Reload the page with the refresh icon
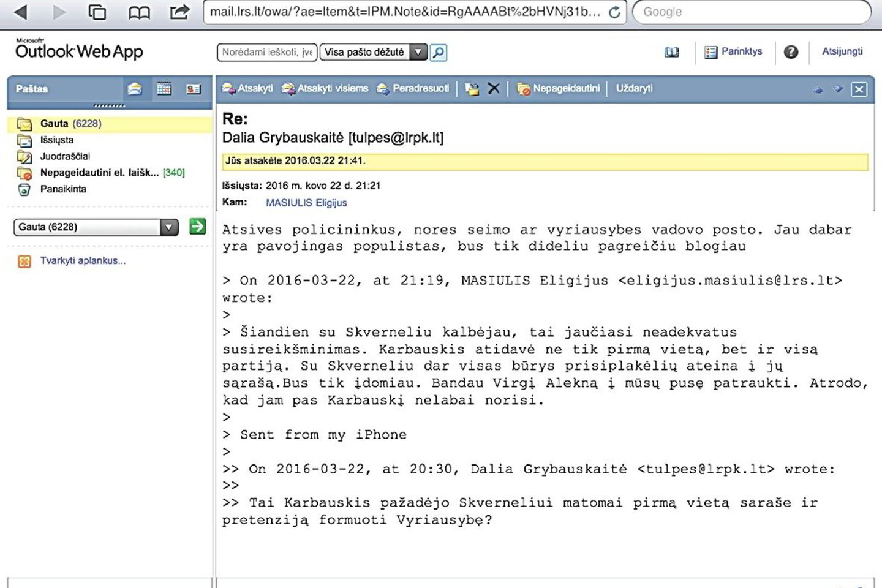882x588 pixels. tap(614, 12)
